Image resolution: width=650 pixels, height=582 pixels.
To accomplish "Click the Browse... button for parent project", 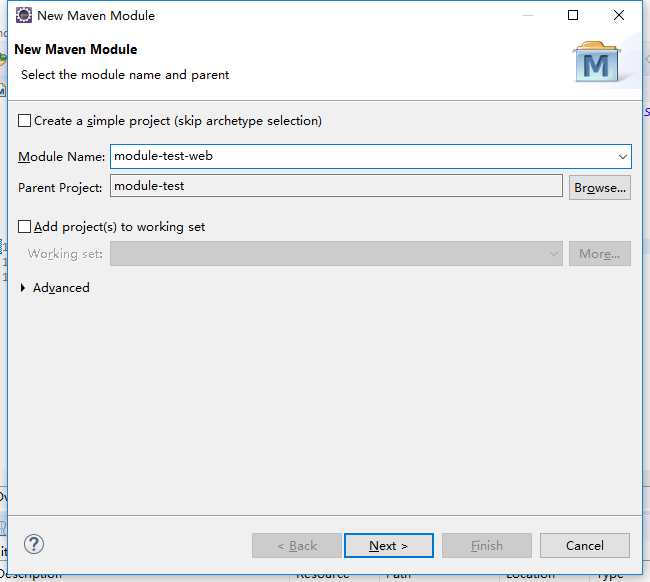I will click(600, 187).
